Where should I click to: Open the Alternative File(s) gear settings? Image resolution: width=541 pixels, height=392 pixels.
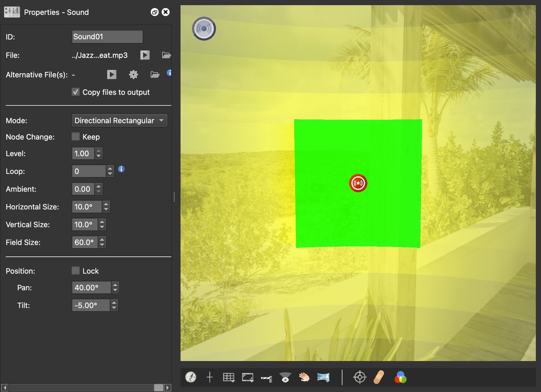pos(134,74)
